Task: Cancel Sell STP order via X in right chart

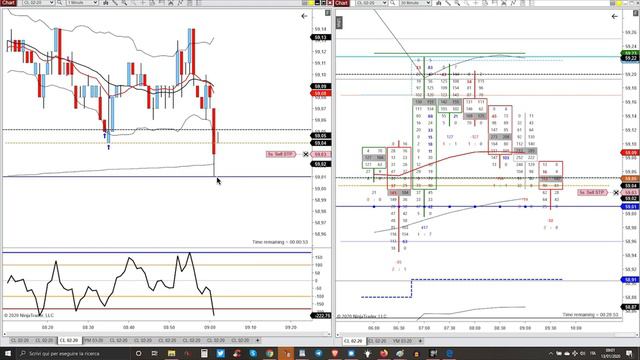Action: [616, 192]
